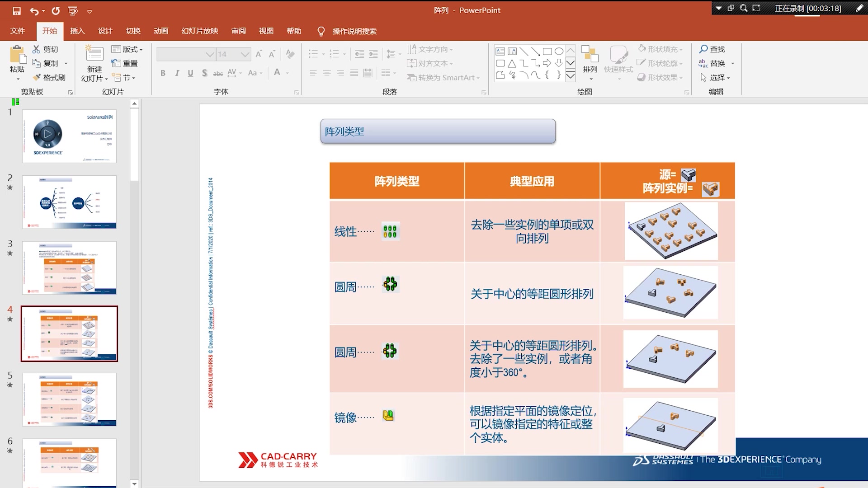Click the mirror feature icon in table
This screenshot has width=868, height=488.
(x=387, y=415)
